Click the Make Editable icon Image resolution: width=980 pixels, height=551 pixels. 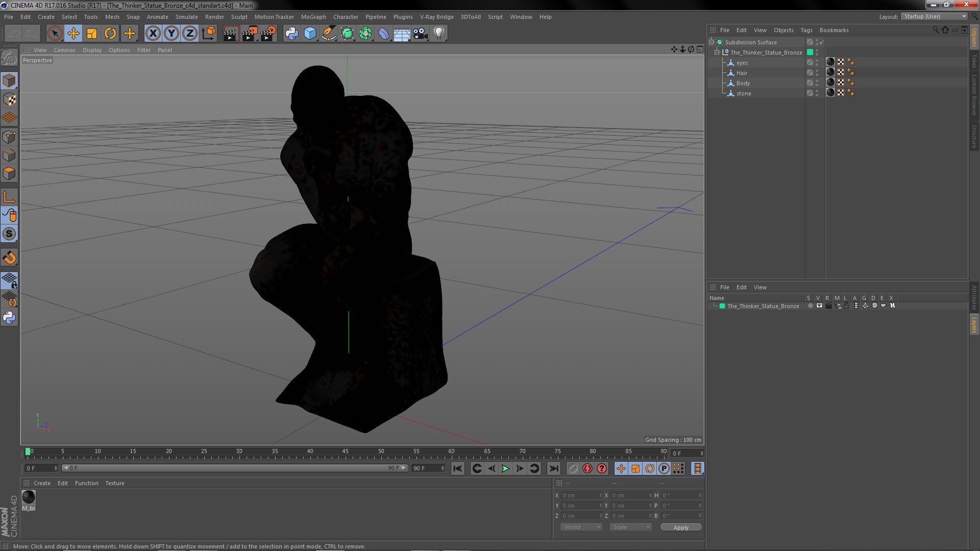pos(9,57)
